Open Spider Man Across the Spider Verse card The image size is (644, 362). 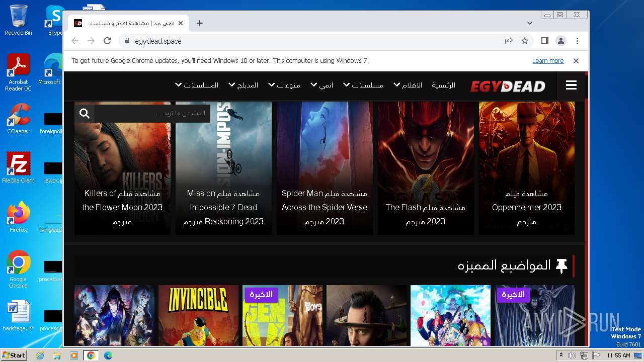click(x=325, y=168)
